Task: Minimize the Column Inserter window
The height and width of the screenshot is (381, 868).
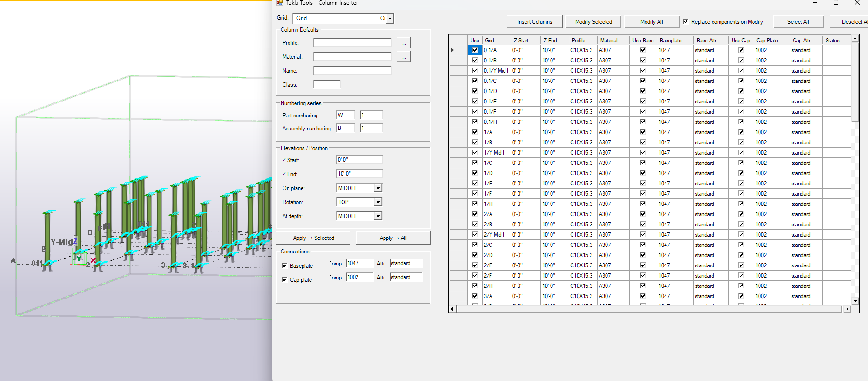Action: tap(815, 3)
